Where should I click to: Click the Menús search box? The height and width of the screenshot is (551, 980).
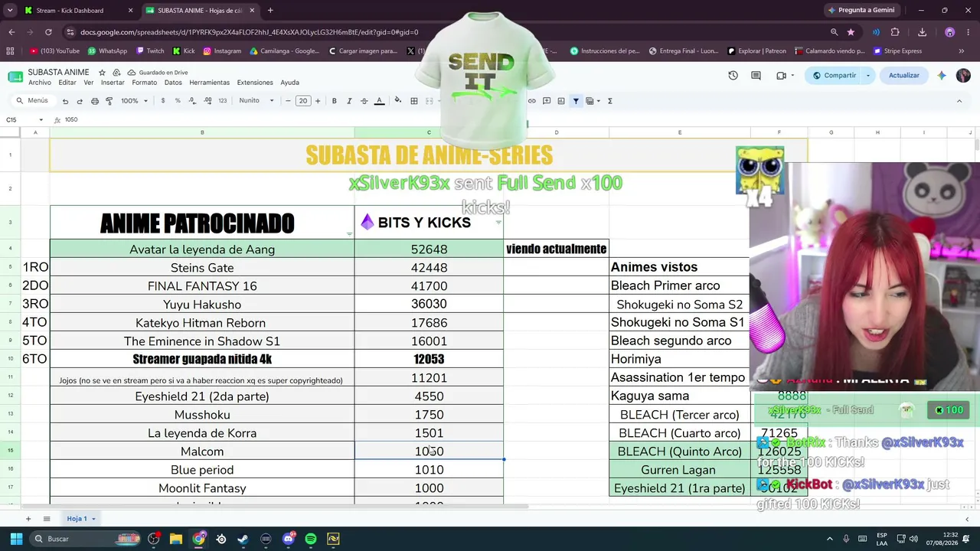[33, 101]
